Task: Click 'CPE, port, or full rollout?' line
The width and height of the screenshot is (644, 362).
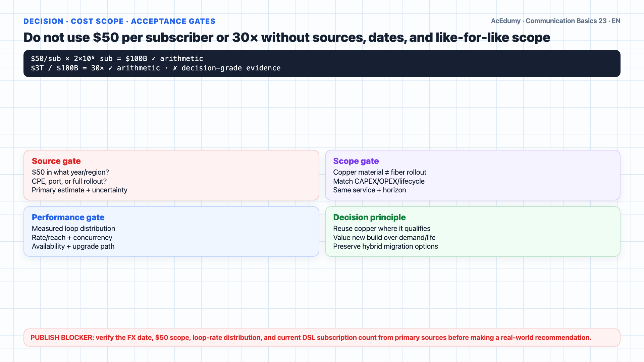Action: [69, 181]
